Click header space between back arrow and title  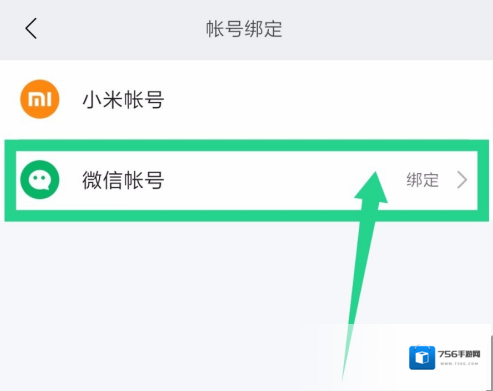tap(120, 29)
